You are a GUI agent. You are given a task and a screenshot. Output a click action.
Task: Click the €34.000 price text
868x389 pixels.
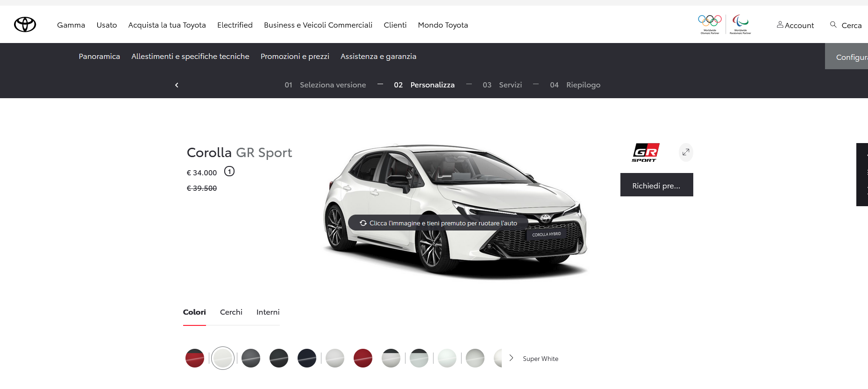pyautogui.click(x=202, y=173)
